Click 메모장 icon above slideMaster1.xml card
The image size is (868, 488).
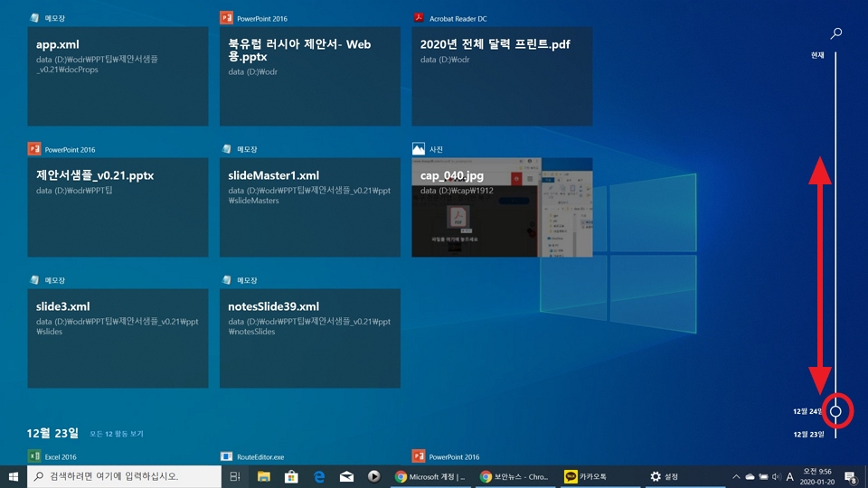click(226, 149)
